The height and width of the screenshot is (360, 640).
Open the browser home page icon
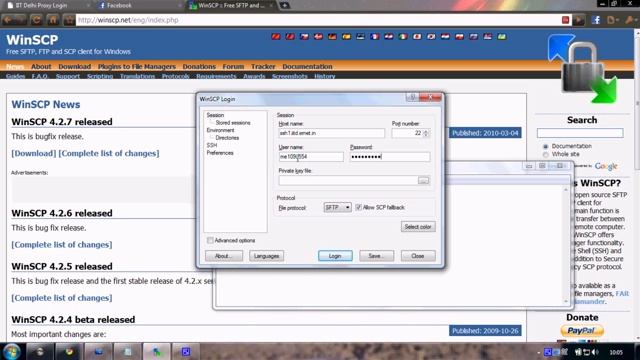pos(53,20)
